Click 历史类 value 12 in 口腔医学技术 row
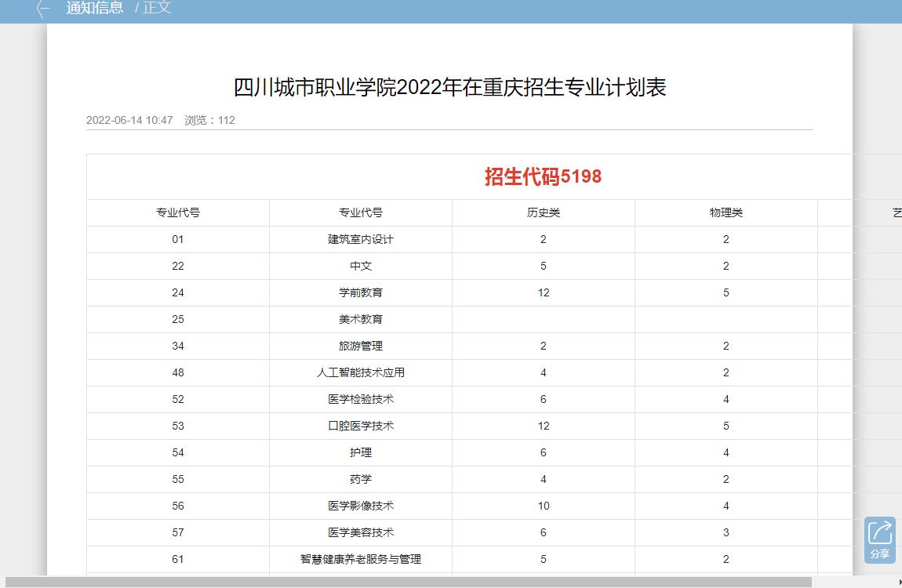This screenshot has height=588, width=902. [543, 426]
